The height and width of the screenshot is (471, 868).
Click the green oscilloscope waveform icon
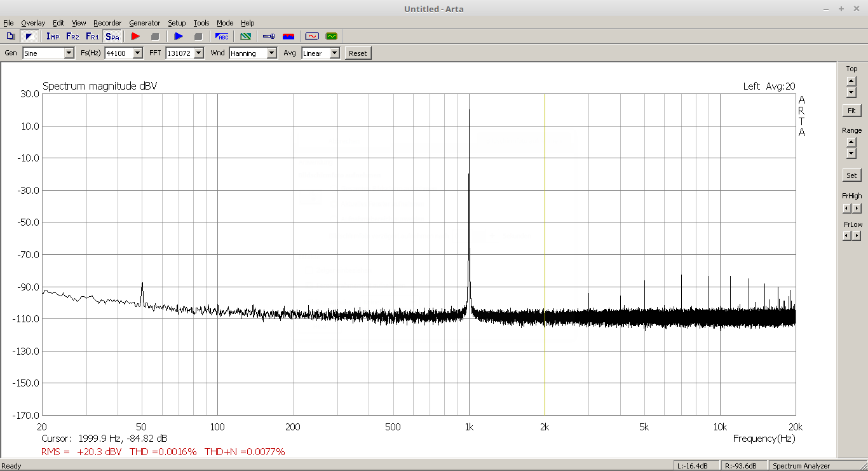click(331, 36)
